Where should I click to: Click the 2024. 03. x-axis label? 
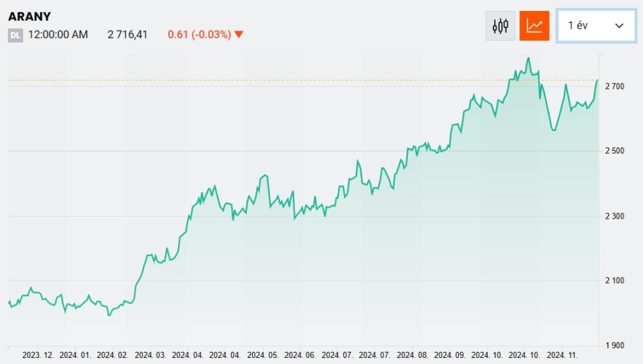coord(150,355)
